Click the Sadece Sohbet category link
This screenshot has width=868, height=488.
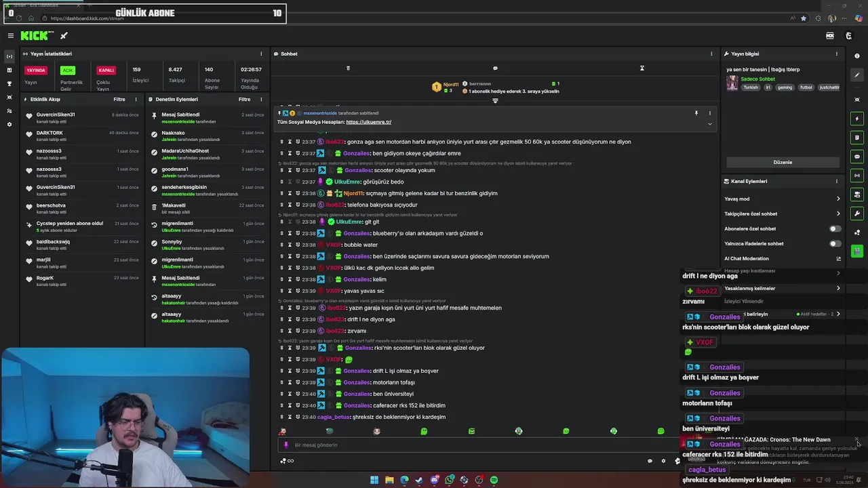(757, 79)
